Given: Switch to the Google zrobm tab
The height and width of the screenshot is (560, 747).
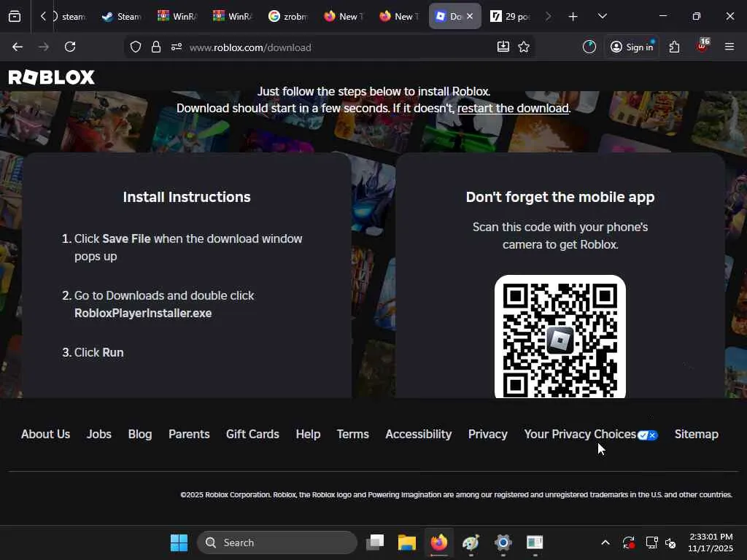Looking at the screenshot, I should pos(288,17).
